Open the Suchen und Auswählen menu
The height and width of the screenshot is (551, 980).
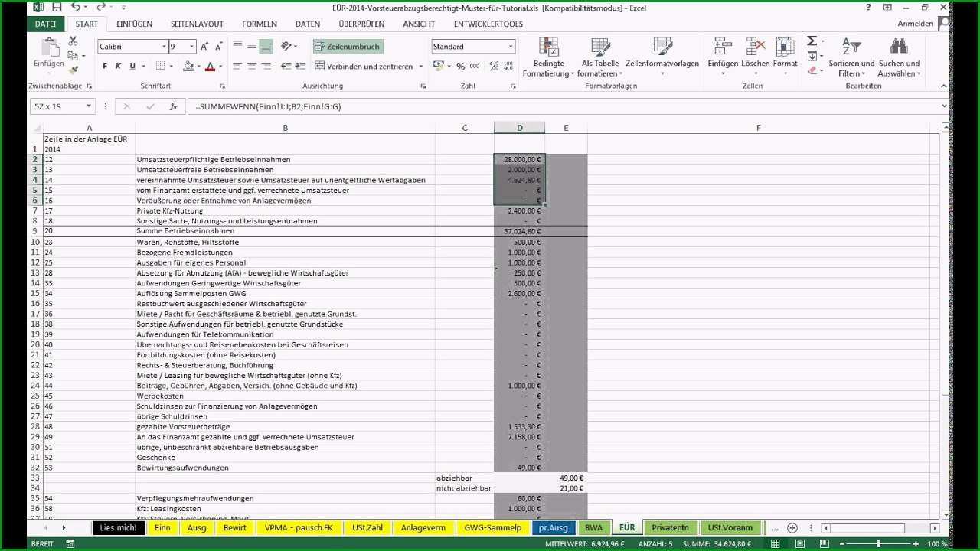tap(899, 57)
